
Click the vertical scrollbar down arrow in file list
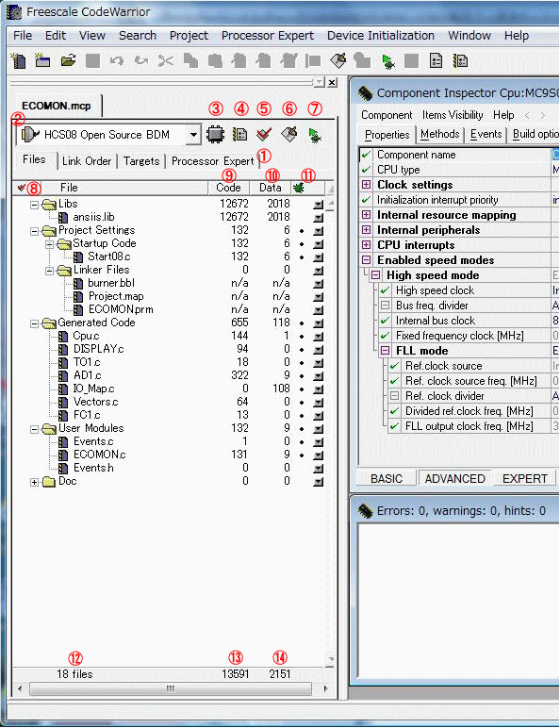point(331,658)
